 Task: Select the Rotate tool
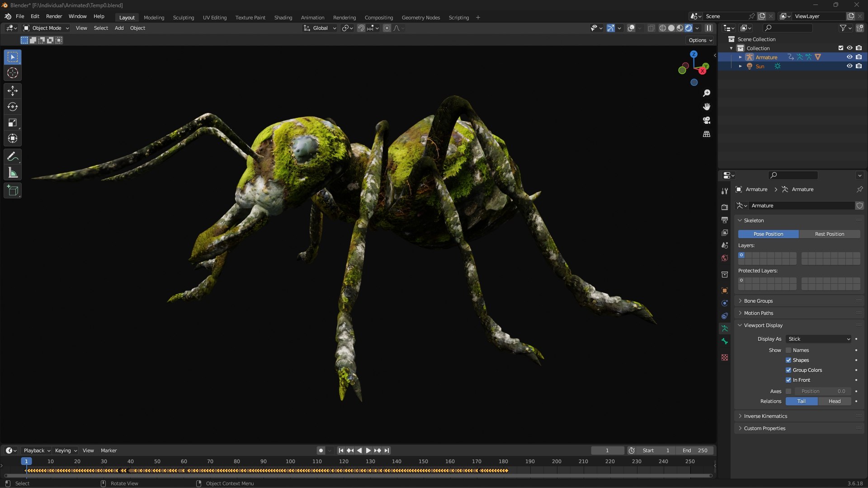click(13, 107)
